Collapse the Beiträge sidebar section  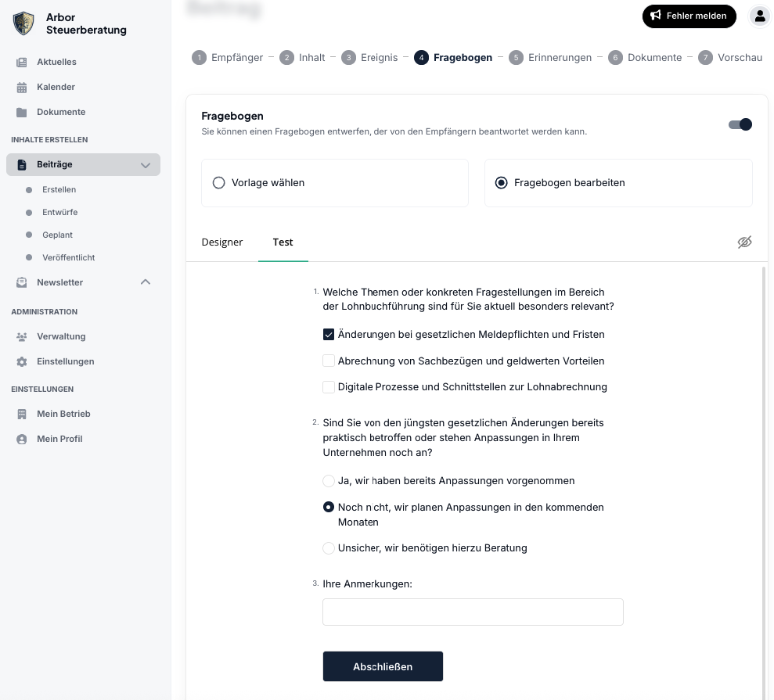click(x=146, y=165)
